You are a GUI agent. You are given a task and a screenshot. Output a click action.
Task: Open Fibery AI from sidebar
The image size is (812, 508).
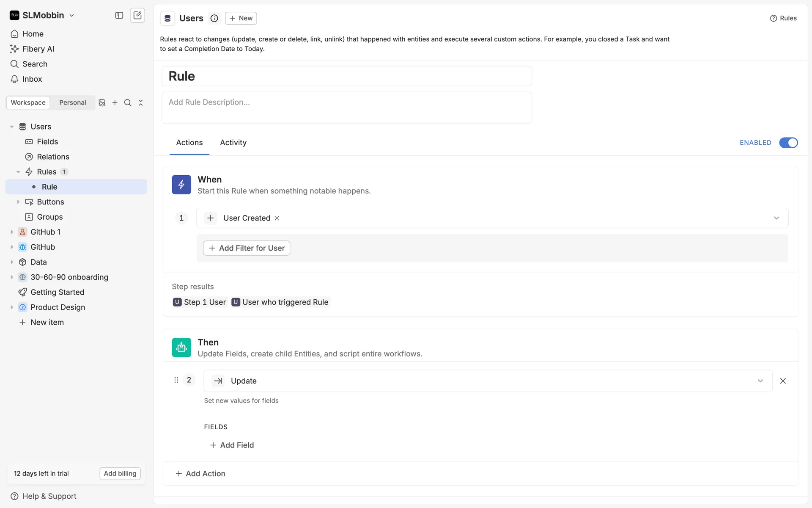pos(38,49)
